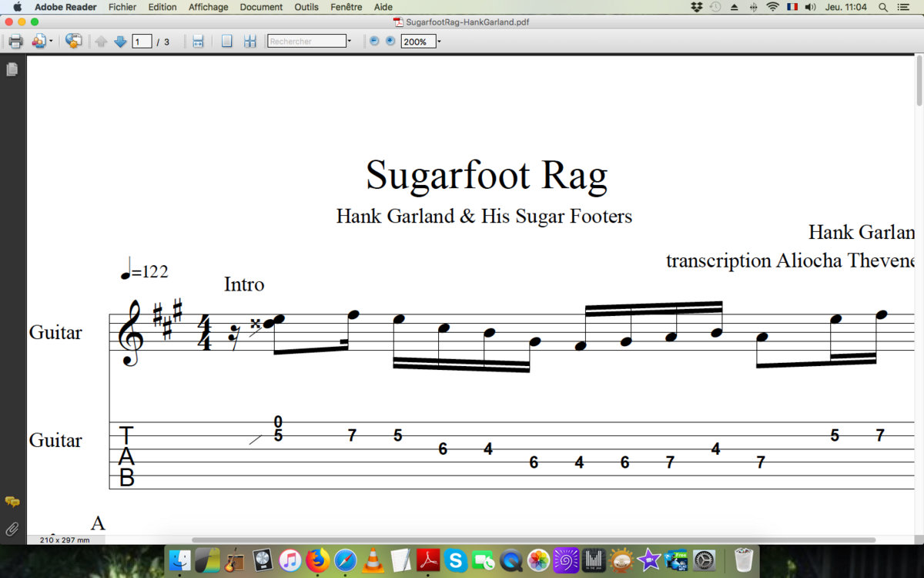The image size is (924, 578).
Task: Click the Dropbox icon in menu bar
Action: point(697,7)
